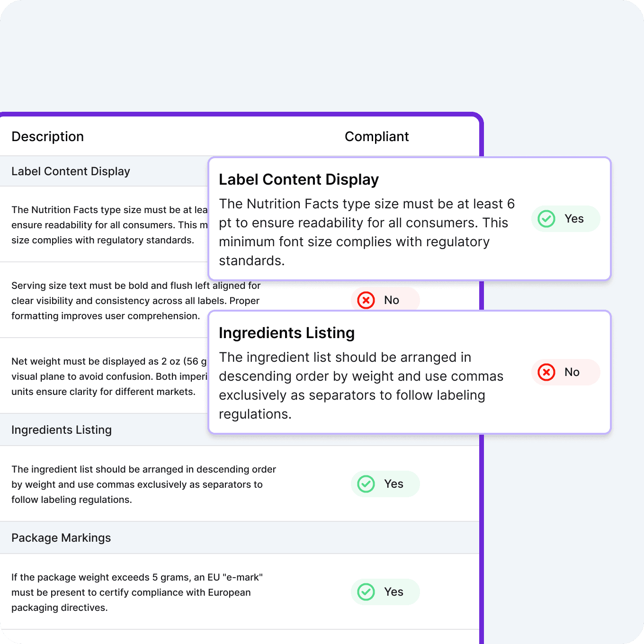This screenshot has height=644, width=644.
Task: Select the Description column header
Action: pos(47,136)
